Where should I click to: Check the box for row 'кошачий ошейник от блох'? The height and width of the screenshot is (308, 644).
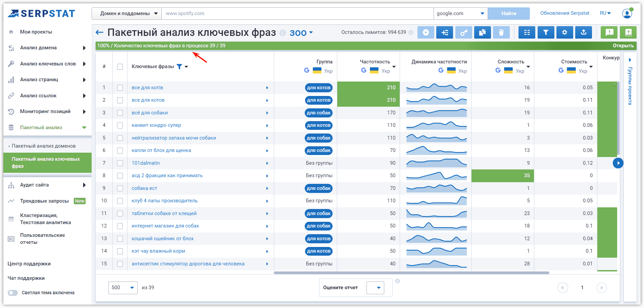[120, 239]
